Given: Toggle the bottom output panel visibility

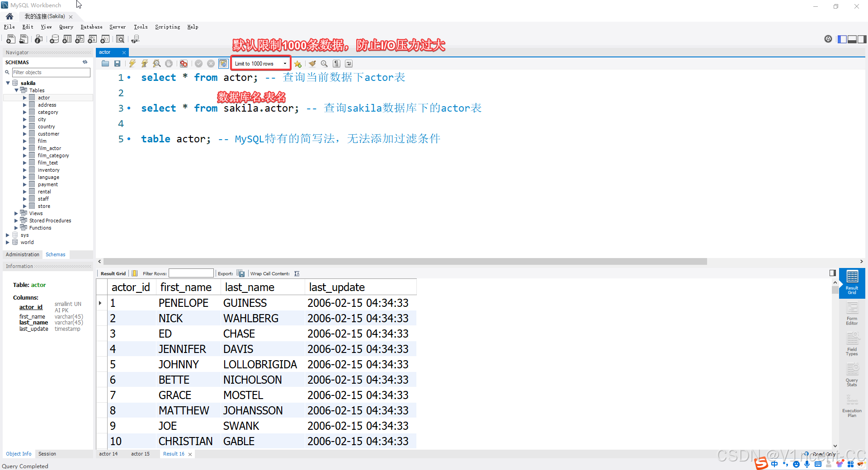Looking at the screenshot, I should [852, 39].
